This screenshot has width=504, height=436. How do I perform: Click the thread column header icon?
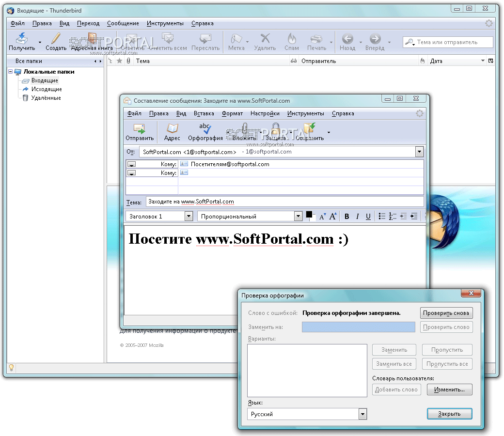point(110,61)
